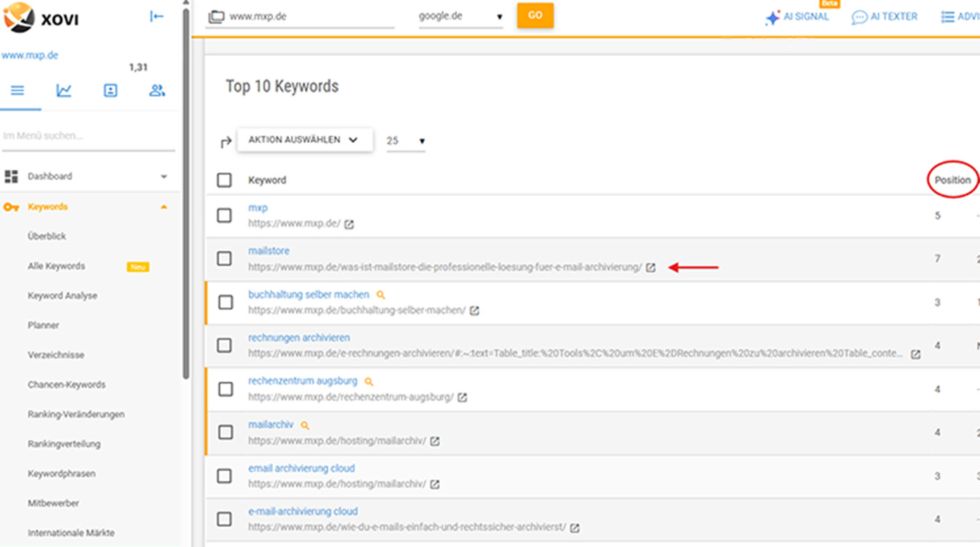Open the google.de search engine dropdown
980x547 pixels.
tap(460, 17)
